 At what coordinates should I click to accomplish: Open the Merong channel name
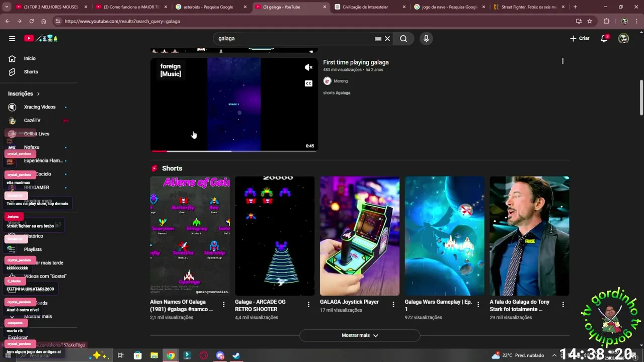[x=341, y=81]
